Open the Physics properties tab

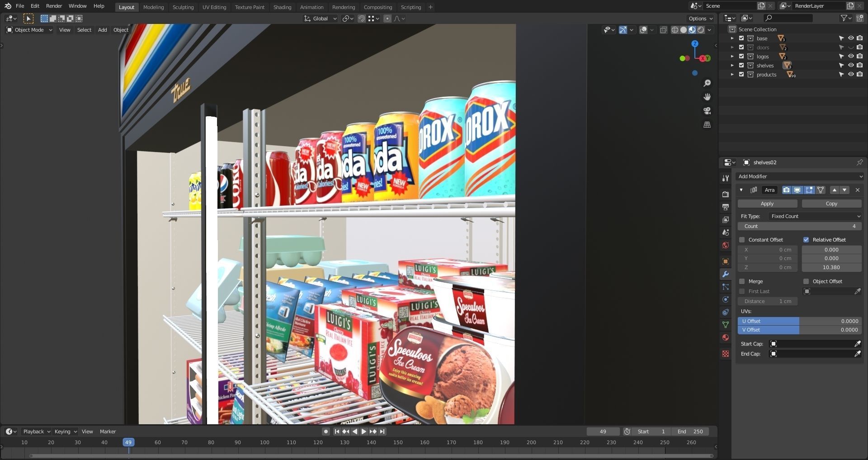coord(726,299)
